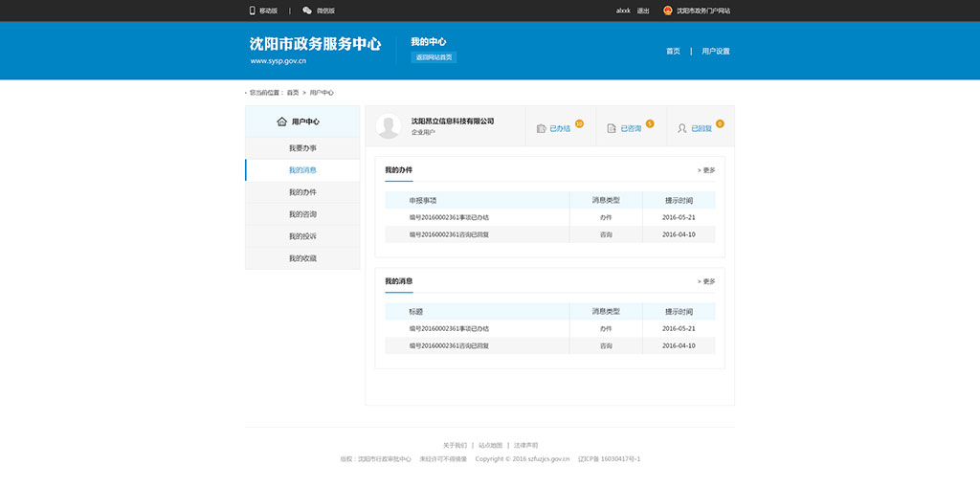Click the company user avatar picture

coord(389,126)
